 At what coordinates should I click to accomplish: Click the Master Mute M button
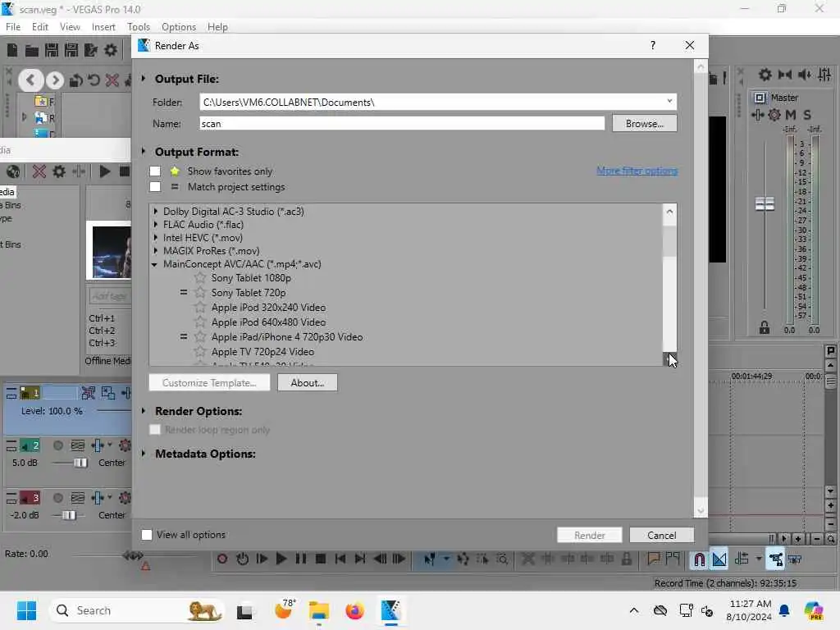(x=791, y=115)
